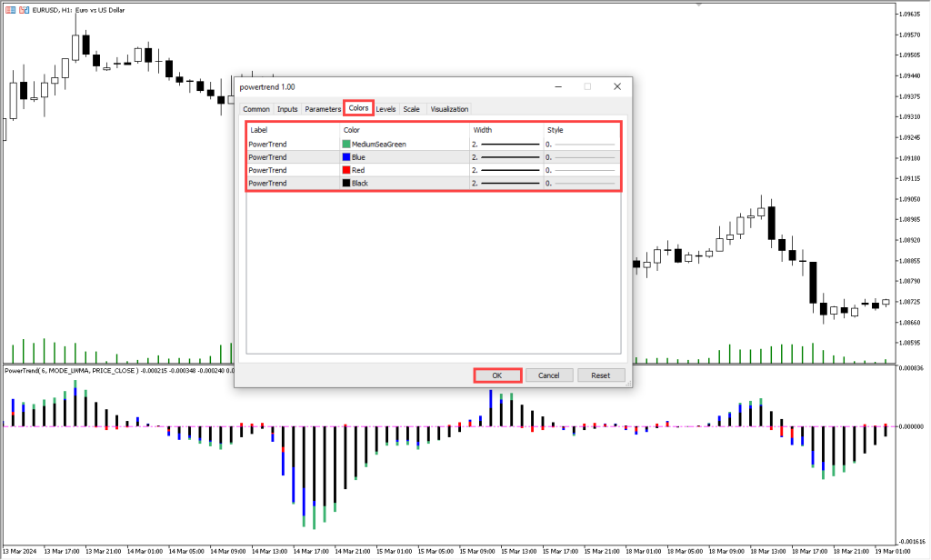Click the 13 Mar 2024 time axis label

[20, 551]
